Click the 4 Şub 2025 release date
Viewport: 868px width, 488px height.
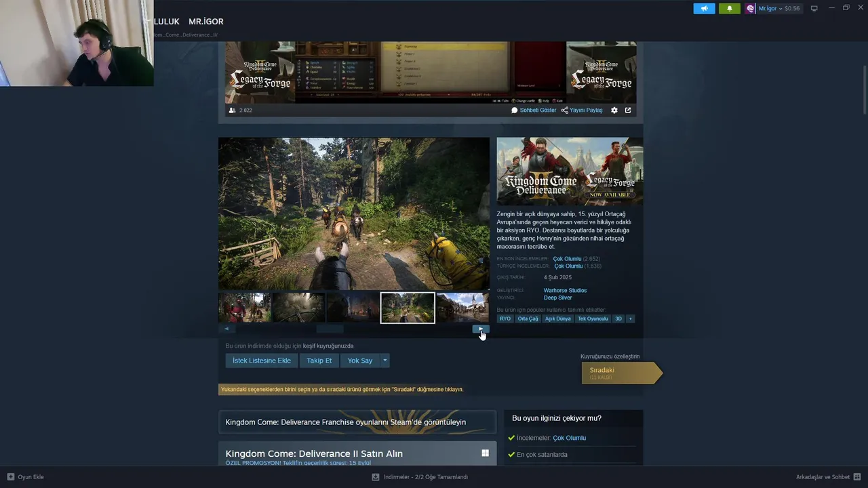(557, 277)
